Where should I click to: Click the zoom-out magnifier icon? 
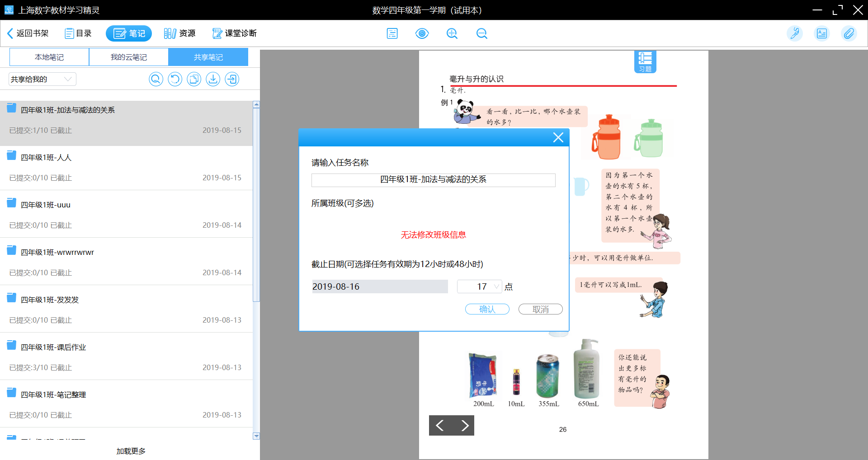481,33
